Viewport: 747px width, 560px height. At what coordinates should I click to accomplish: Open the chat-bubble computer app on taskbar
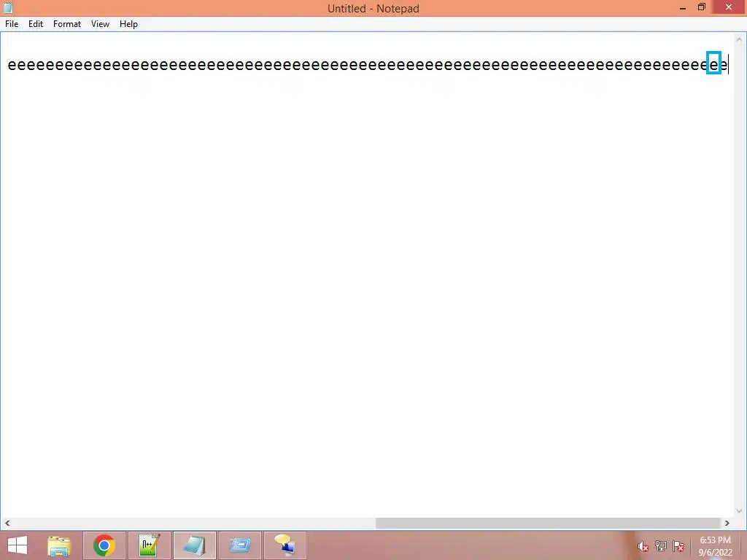pos(285,545)
